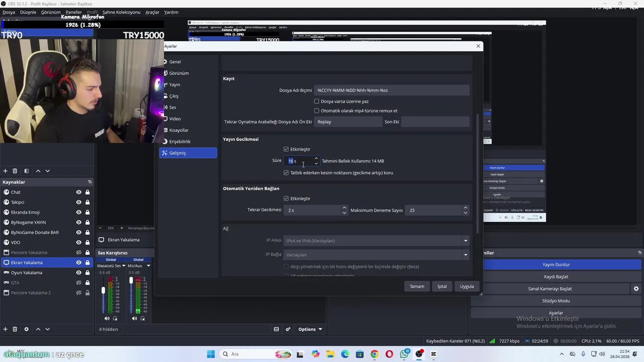The width and height of the screenshot is (644, 362).
Task: Open WhatsApp icon in the taskbar
Action: tap(404, 354)
